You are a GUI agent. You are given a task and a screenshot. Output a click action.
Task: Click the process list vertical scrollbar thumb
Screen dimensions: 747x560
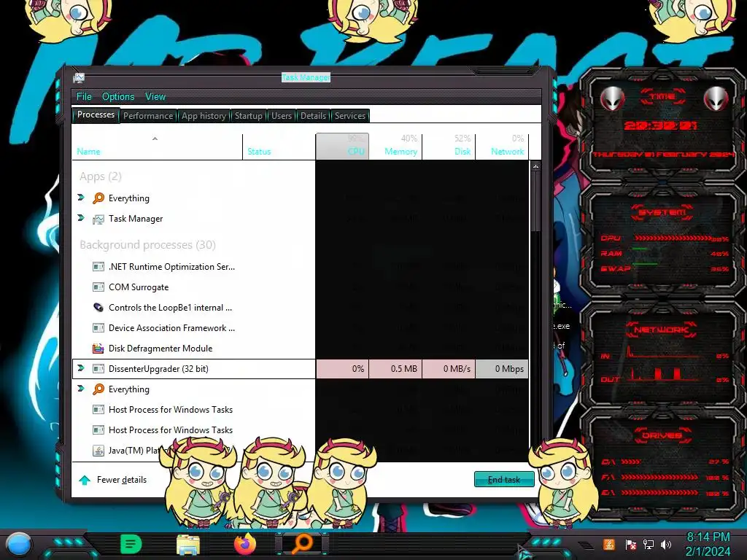[x=536, y=201]
